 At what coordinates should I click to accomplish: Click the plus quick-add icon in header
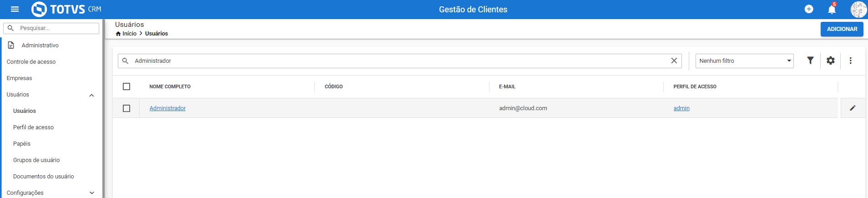pos(809,9)
